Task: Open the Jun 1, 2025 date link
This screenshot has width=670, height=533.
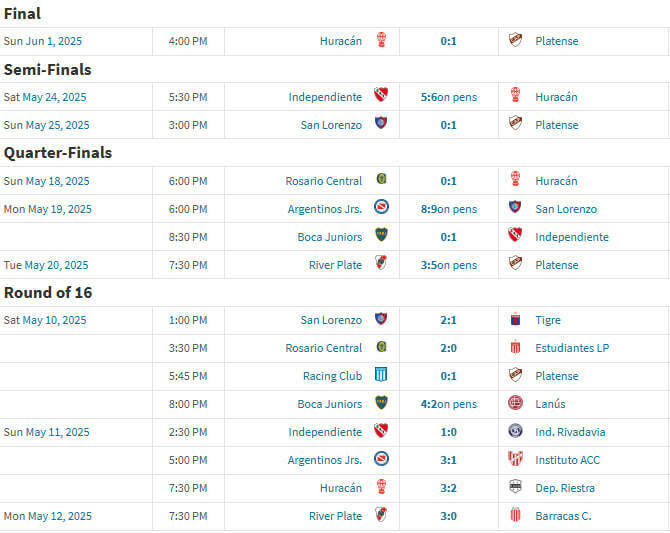Action: [x=56, y=41]
